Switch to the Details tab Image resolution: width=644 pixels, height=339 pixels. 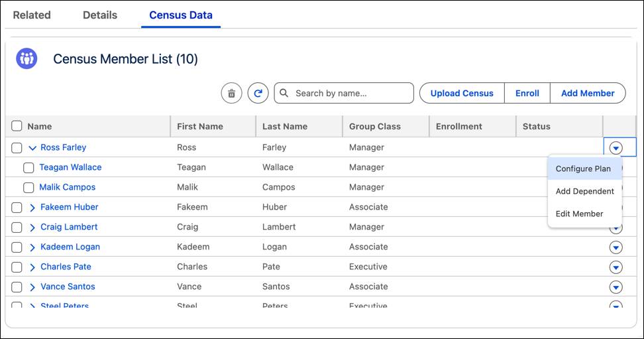coord(100,15)
